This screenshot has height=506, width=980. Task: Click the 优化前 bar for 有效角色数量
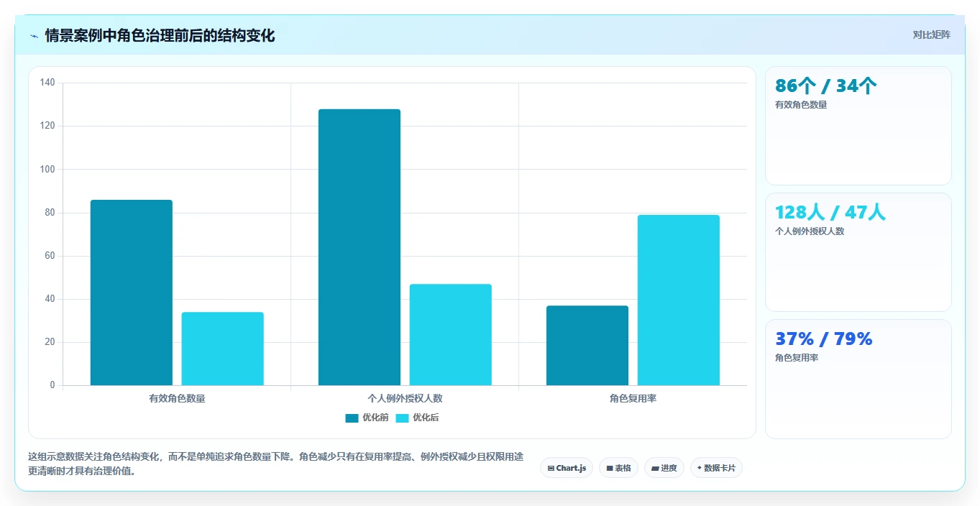click(x=132, y=293)
